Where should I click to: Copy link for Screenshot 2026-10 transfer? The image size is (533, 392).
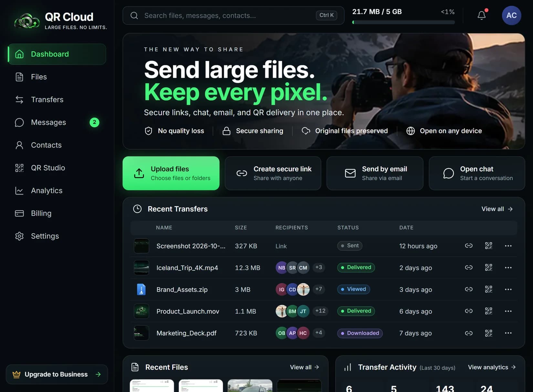pos(469,246)
